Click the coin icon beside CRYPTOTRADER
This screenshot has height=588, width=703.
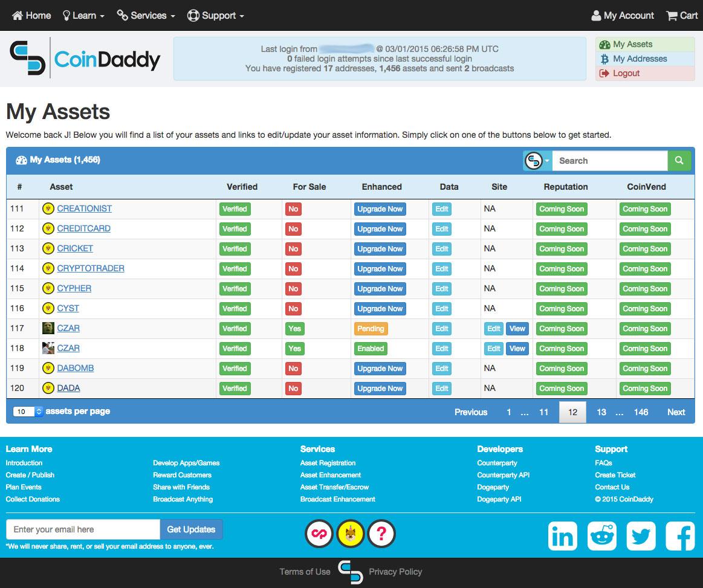pos(48,268)
